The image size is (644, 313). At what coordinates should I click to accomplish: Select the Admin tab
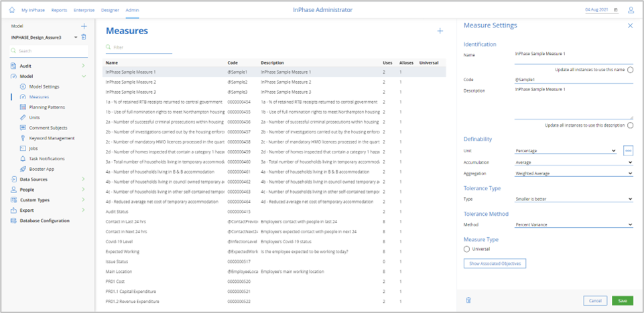[132, 10]
